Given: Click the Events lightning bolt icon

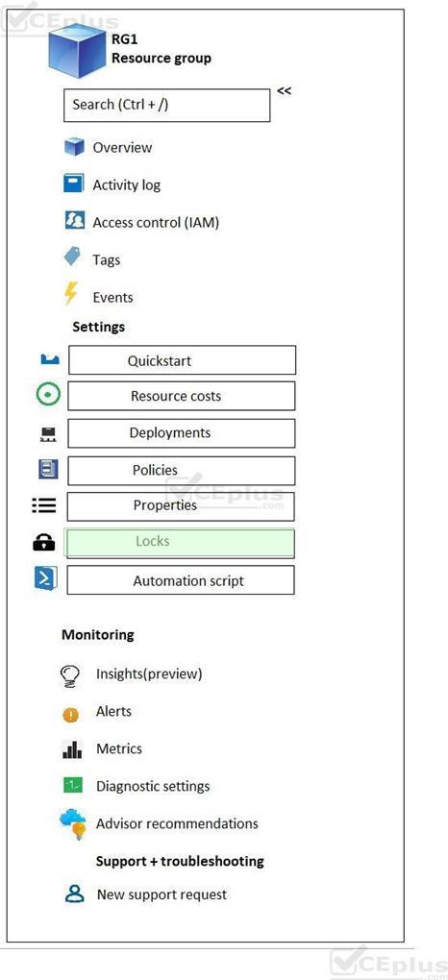Looking at the screenshot, I should click(x=72, y=293).
